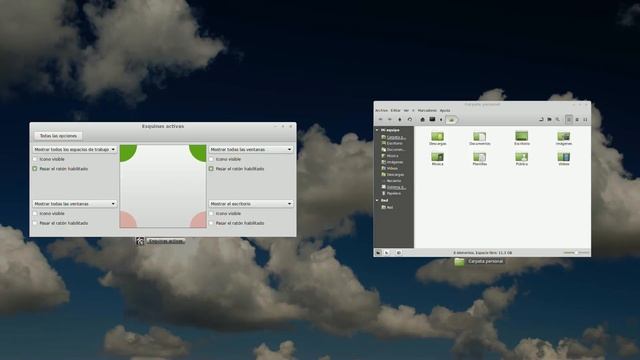Go up one folder level in file manager
640x360 pixels.
[x=400, y=119]
